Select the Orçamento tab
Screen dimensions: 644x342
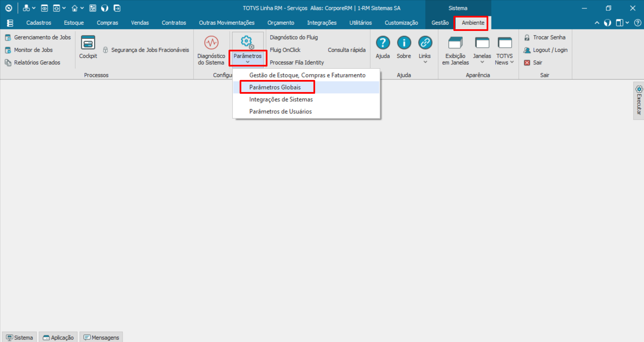click(x=281, y=23)
